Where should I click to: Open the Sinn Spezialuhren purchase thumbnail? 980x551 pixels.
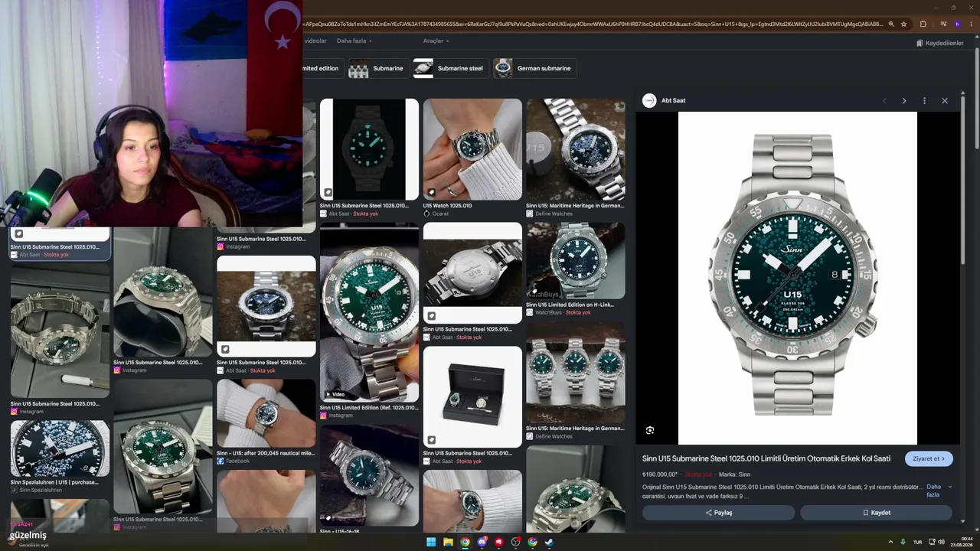click(60, 448)
